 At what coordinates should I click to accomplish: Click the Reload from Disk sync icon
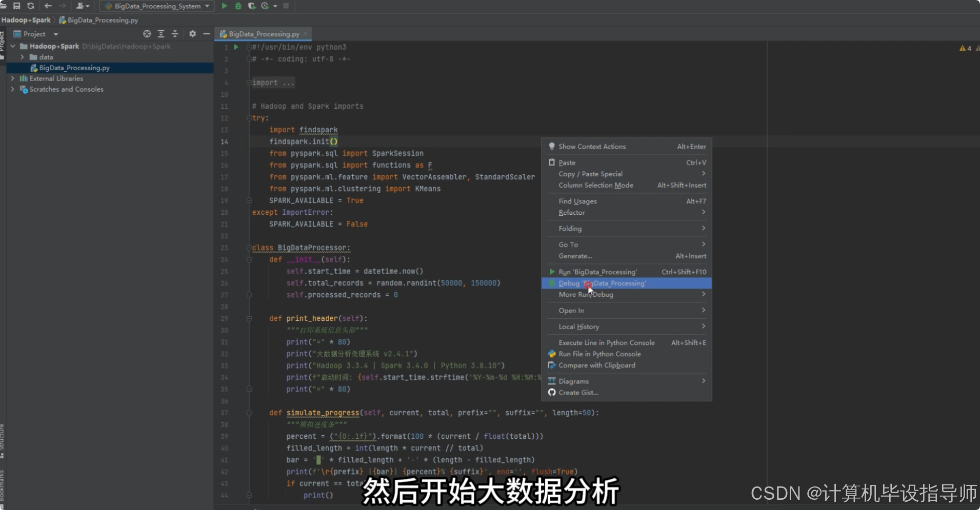coord(31,6)
